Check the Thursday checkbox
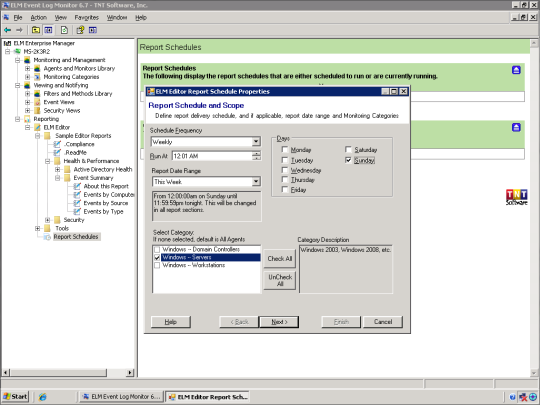540x405 pixels. tap(284, 180)
